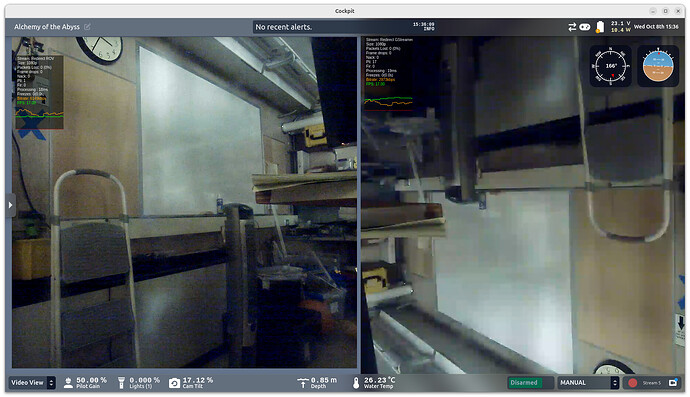690x397 pixels.
Task: Click the 'Stream 5' label in the recorder
Action: [x=652, y=383]
